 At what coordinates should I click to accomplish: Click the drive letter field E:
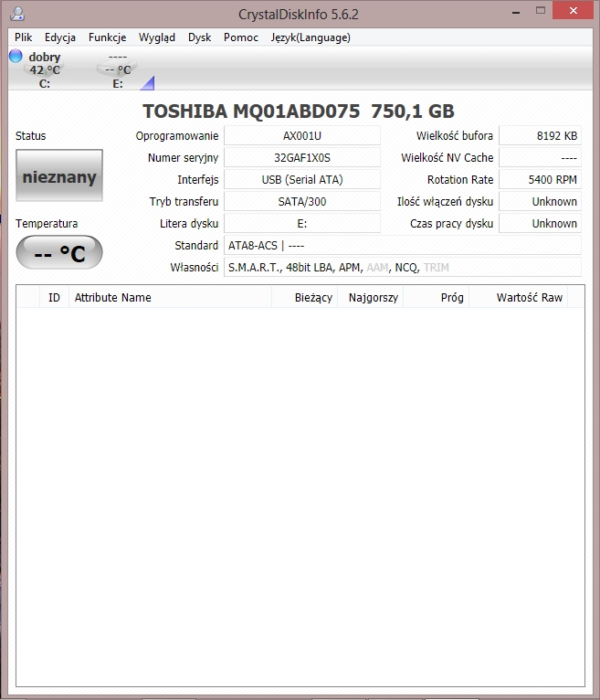[302, 223]
